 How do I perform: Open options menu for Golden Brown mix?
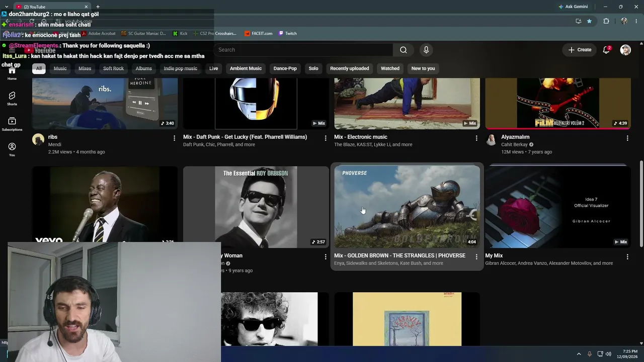(476, 256)
